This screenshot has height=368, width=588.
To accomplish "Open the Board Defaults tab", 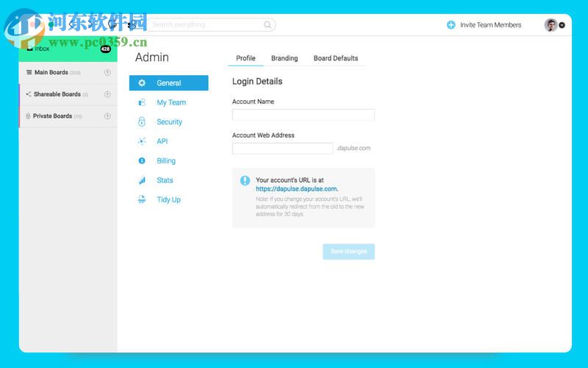I will 336,58.
